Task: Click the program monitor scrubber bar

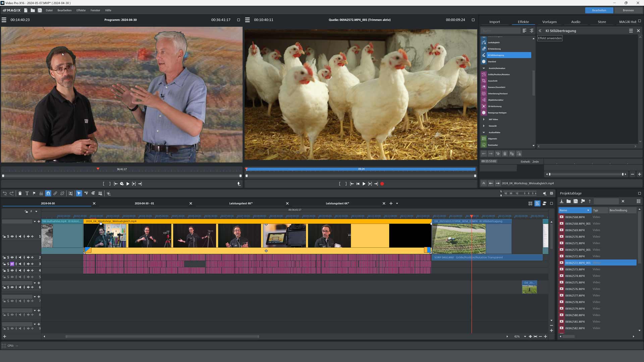Action: (x=121, y=176)
